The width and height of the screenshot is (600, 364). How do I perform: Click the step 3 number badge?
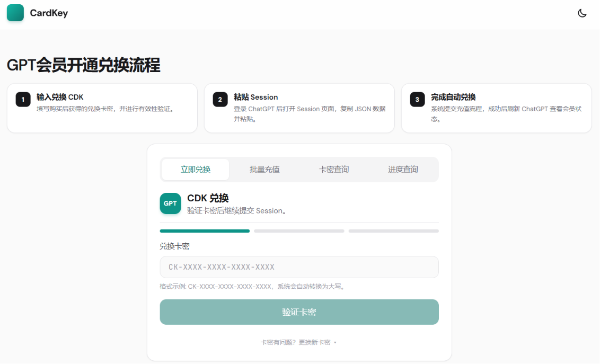click(x=417, y=100)
